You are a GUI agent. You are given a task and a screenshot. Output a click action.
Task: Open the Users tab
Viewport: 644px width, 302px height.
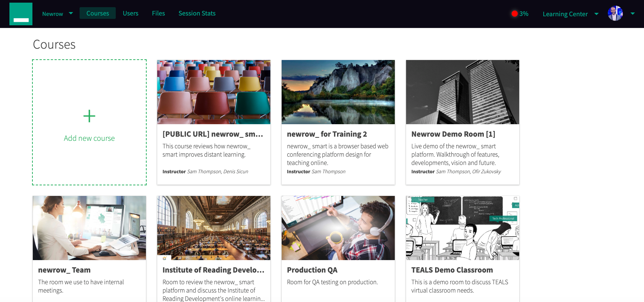coord(130,13)
